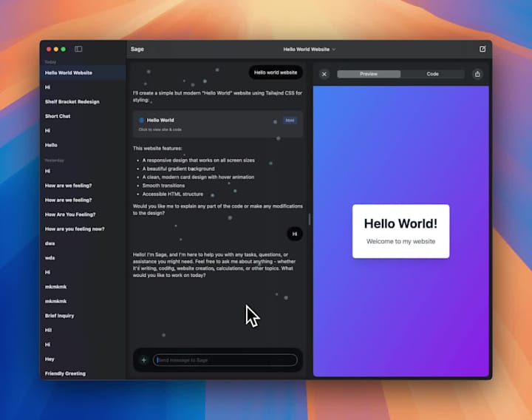Click the A beautiful gradient background bullet
The width and height of the screenshot is (532, 420).
(x=179, y=169)
